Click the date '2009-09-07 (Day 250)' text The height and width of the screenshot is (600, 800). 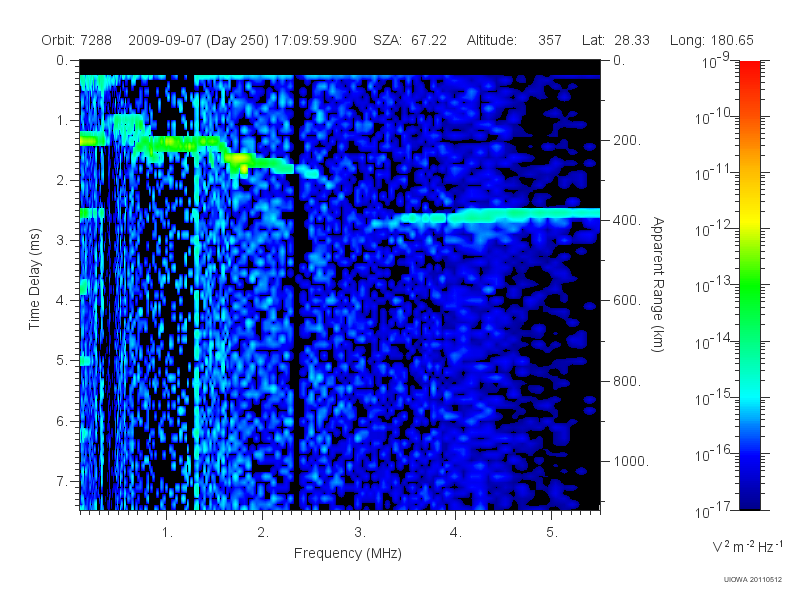point(198,40)
